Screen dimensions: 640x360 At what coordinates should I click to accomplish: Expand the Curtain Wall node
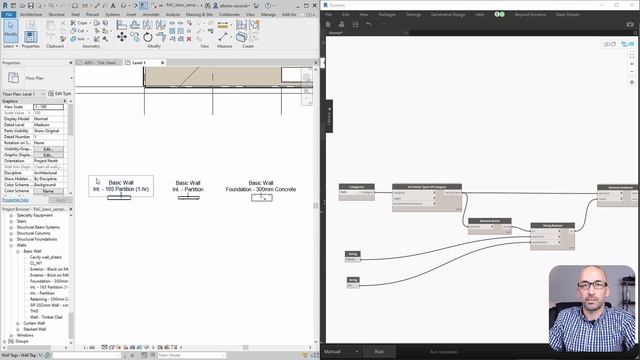coord(18,323)
